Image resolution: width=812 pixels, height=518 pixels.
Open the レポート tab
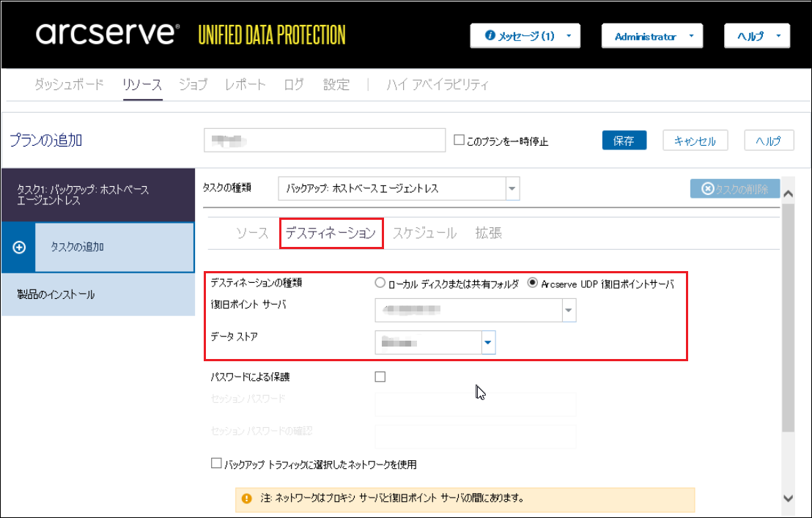[245, 84]
